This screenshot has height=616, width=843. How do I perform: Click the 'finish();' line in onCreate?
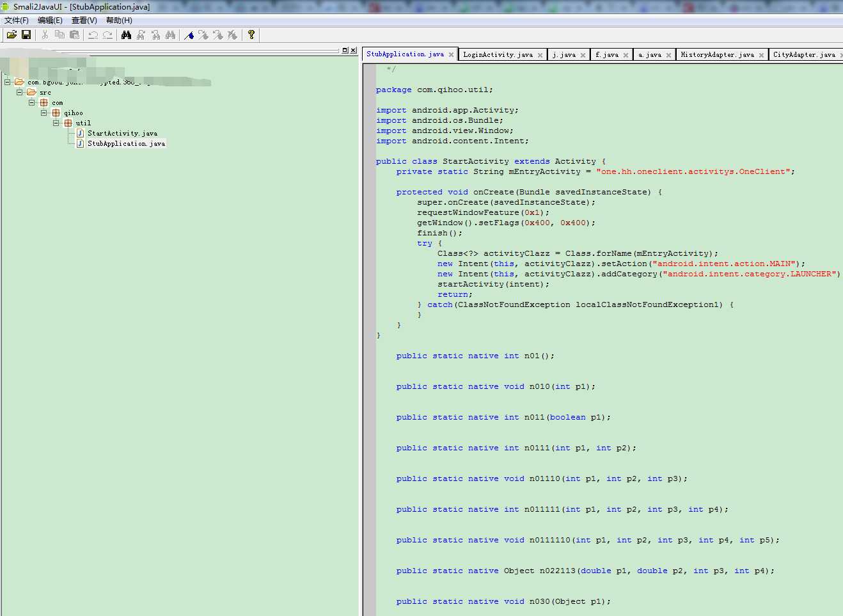point(439,233)
